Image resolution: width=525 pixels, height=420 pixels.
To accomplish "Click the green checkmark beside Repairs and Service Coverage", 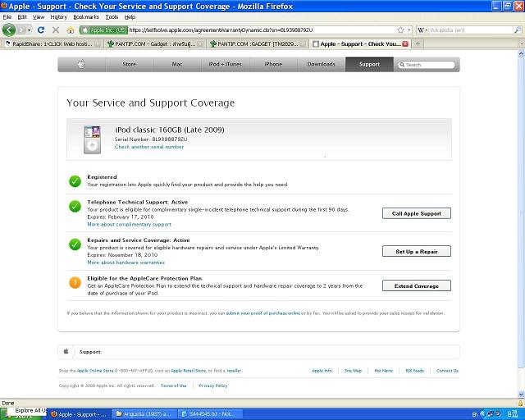I will [75, 244].
